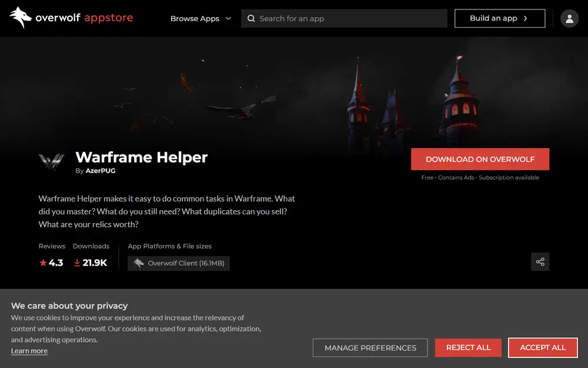Click the Warframe Helper title text
Screen dimensions: 588x368
(x=141, y=157)
